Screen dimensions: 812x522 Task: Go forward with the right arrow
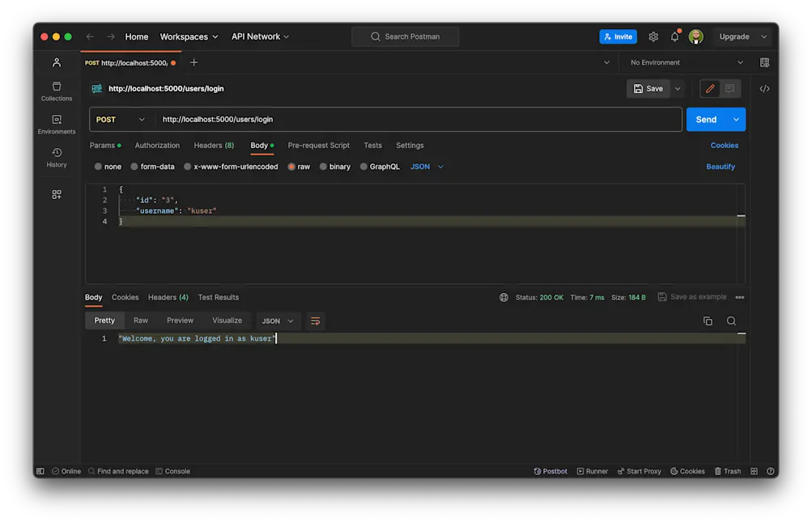pyautogui.click(x=111, y=36)
